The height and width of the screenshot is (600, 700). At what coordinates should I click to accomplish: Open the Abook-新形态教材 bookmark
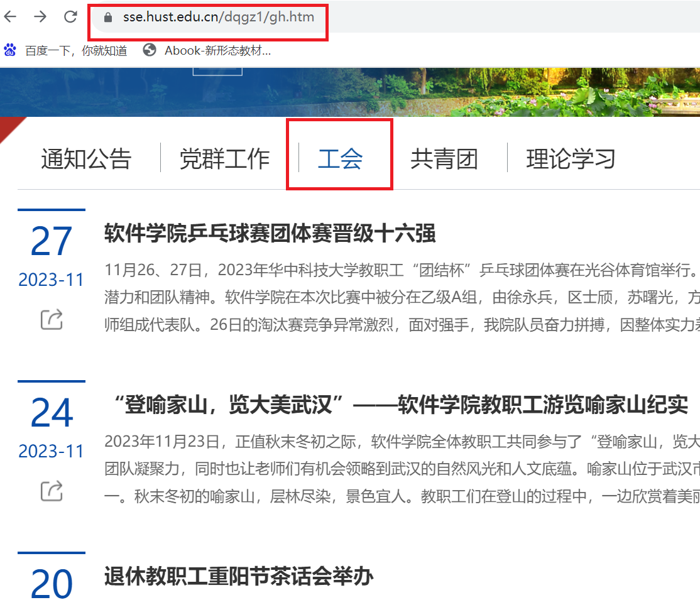click(207, 51)
